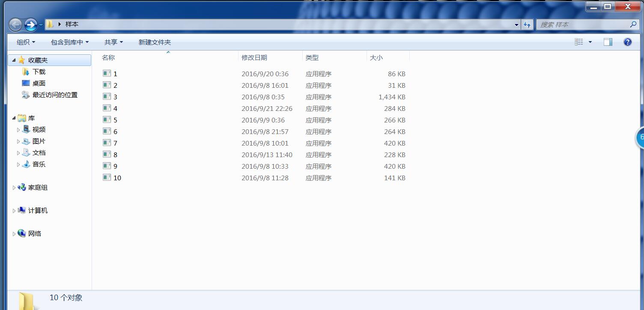Select the 视频 library
The width and height of the screenshot is (644, 310).
click(x=39, y=130)
